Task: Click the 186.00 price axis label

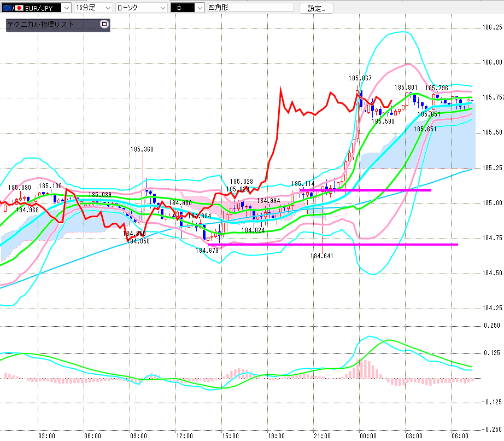Action: click(492, 62)
